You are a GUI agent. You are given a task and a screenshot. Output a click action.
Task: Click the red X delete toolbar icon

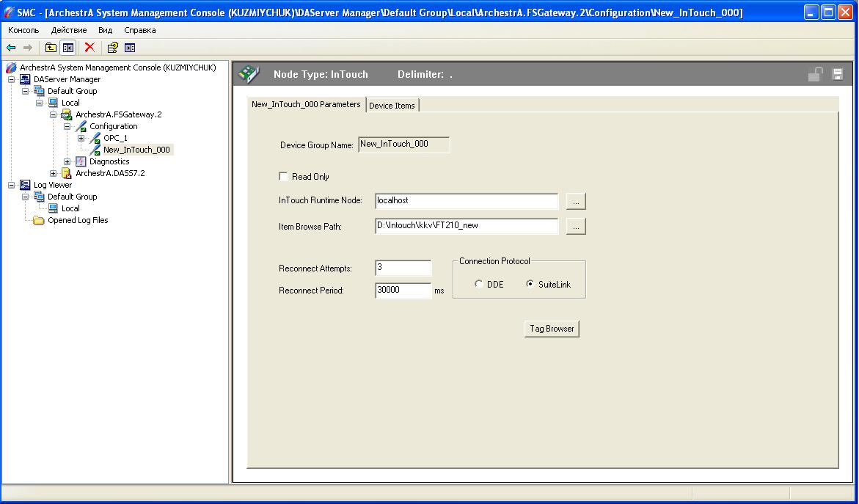point(89,48)
